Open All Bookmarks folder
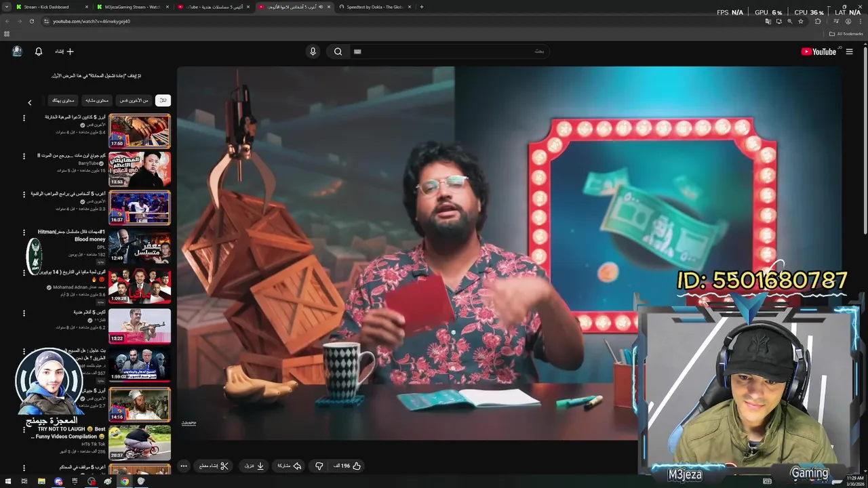 click(846, 33)
